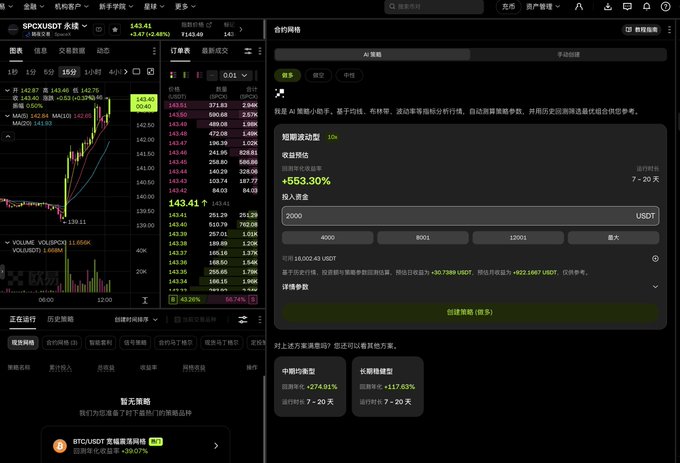
Task: Expand chart to fullscreen icon
Action: (x=150, y=72)
